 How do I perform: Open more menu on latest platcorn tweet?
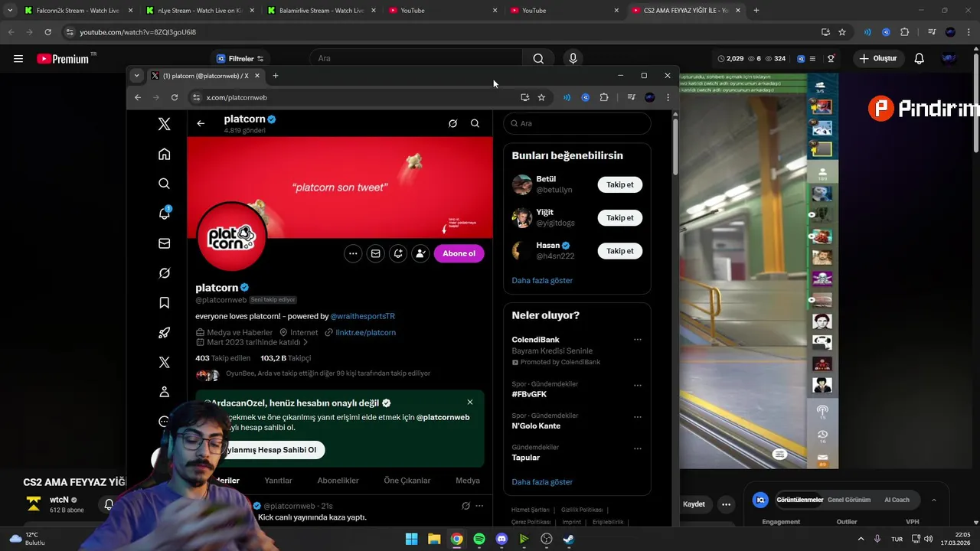[x=479, y=506]
